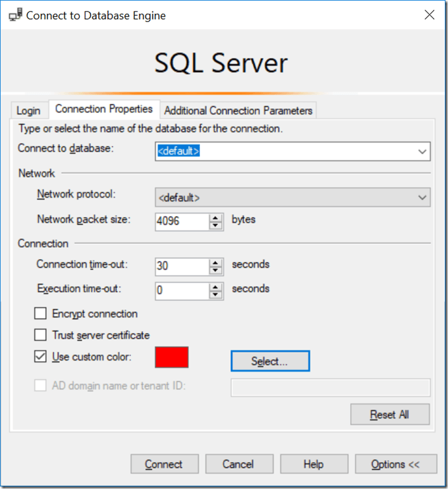Screen dimensions: 448x489
Task: Decrease network packet size with down arrow
Action: point(216,225)
